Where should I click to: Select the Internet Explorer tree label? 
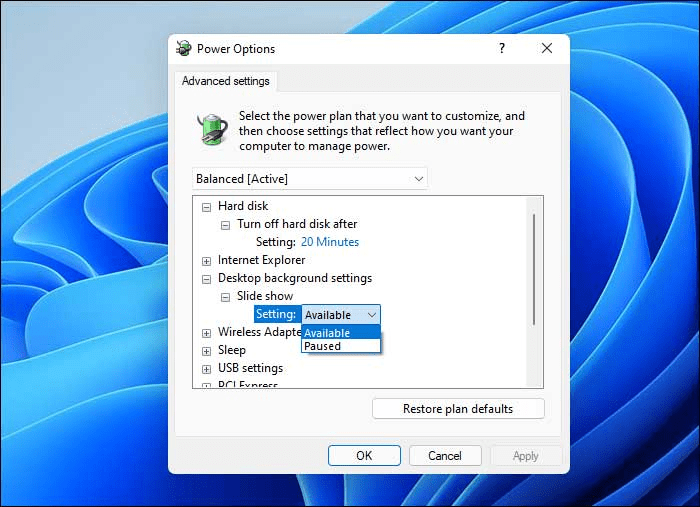click(x=262, y=260)
